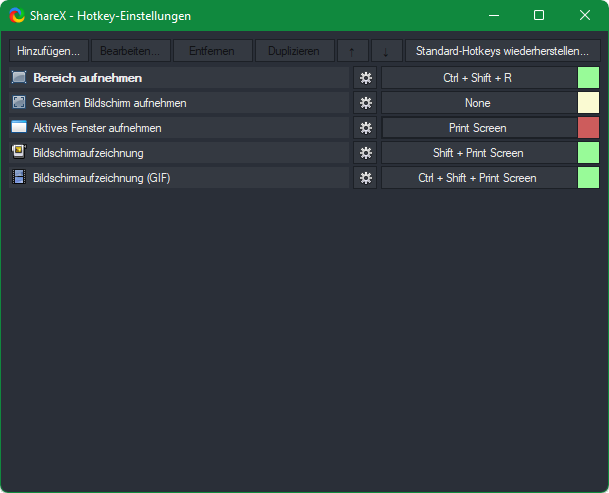609x493 pixels.
Task: Select the Bildschirmaufzeichnung (GIF) entry
Action: pyautogui.click(x=180, y=178)
